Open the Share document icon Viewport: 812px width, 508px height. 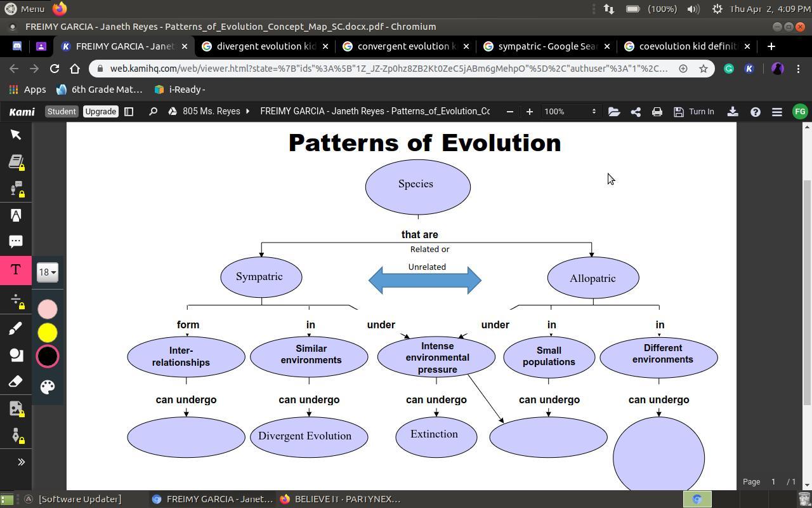635,112
